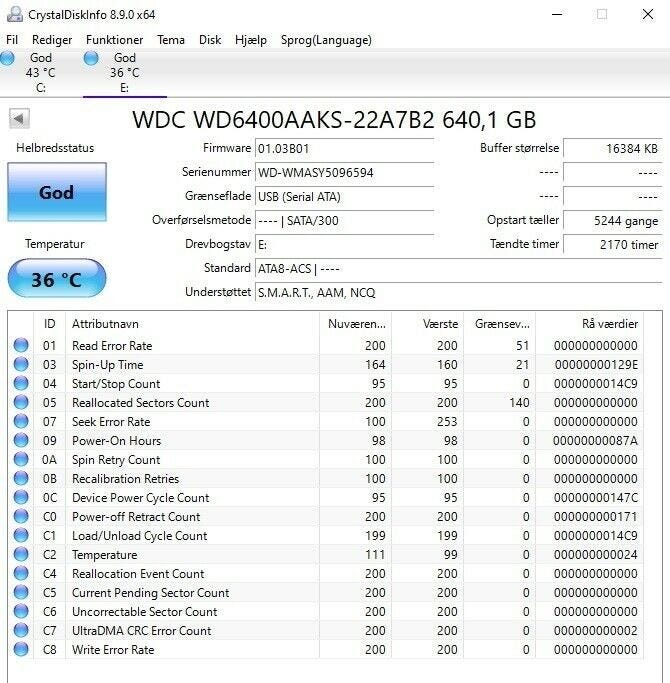Click status orb for Recalibration Retries
The height and width of the screenshot is (683, 670).
tap(21, 478)
